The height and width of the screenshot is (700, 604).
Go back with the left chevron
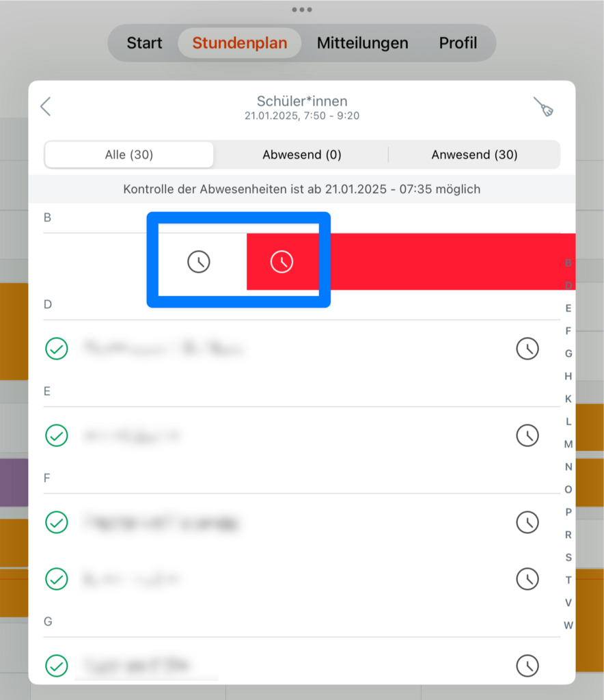[46, 107]
